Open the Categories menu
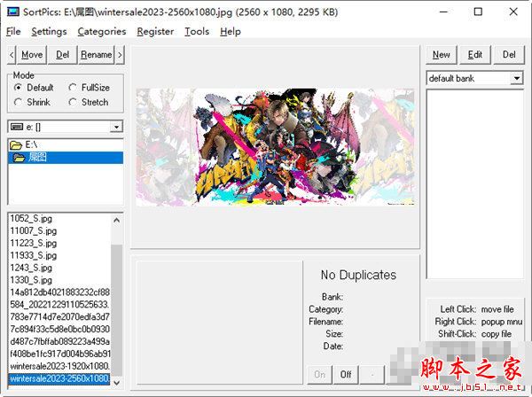 (102, 32)
